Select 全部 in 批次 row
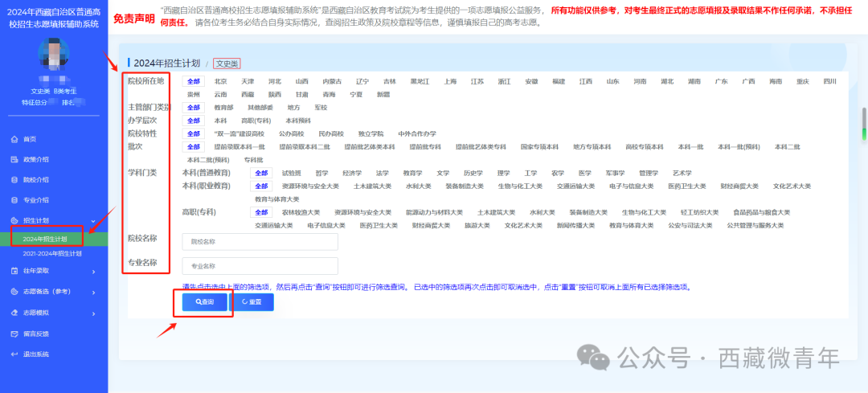This screenshot has height=393, width=868. tap(193, 147)
